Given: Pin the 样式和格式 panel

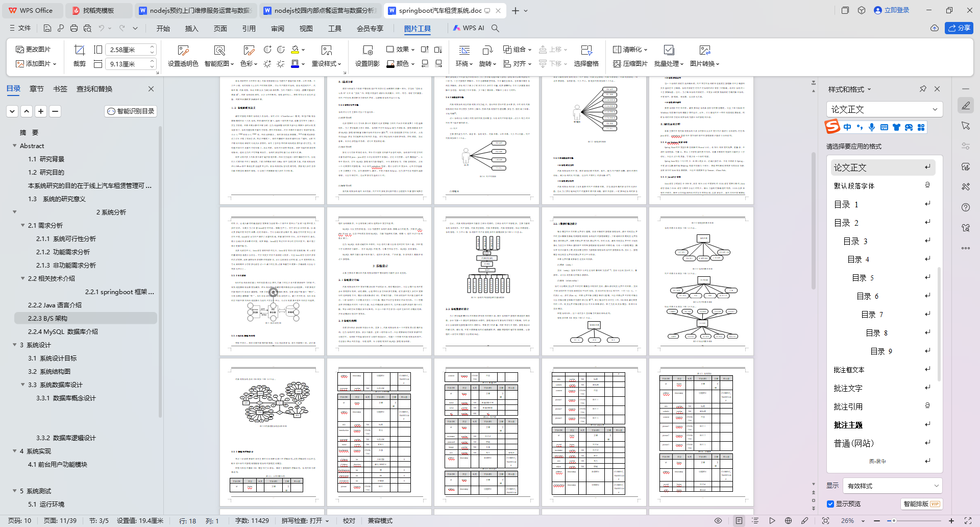Looking at the screenshot, I should tap(923, 89).
